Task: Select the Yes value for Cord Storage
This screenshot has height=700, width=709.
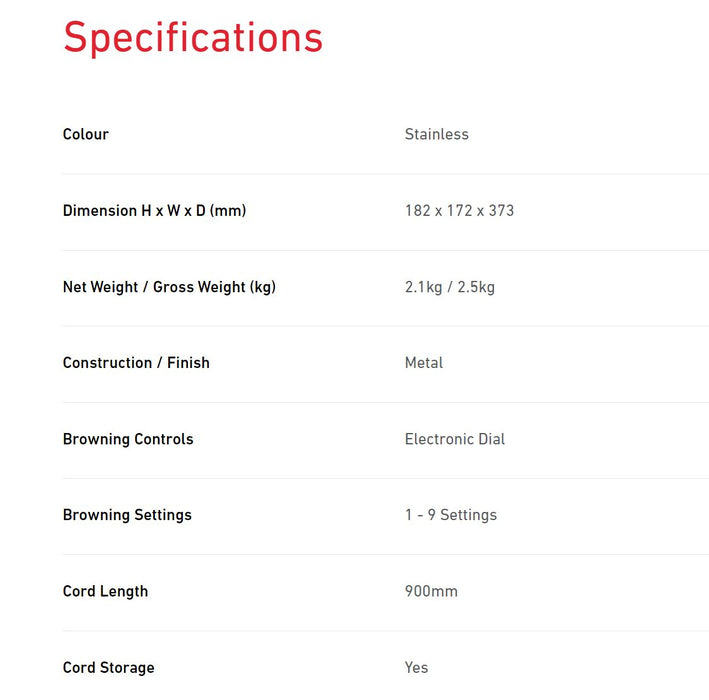Action: click(416, 667)
